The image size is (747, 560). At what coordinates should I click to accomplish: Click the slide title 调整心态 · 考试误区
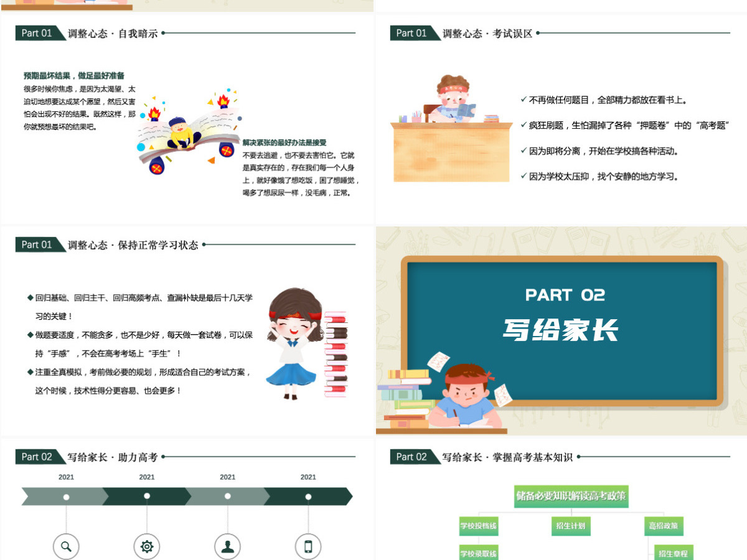click(x=487, y=34)
